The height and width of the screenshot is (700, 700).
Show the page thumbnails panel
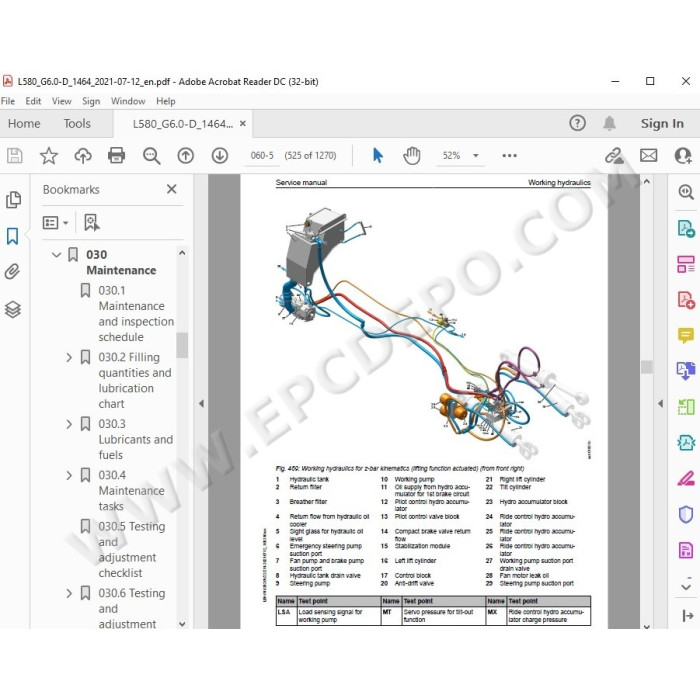click(x=13, y=200)
